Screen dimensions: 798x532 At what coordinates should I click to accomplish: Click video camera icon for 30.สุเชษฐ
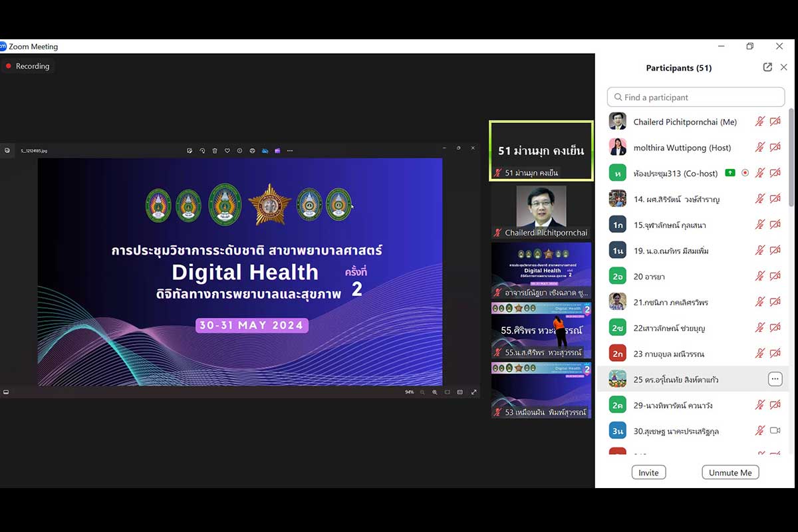(x=775, y=431)
